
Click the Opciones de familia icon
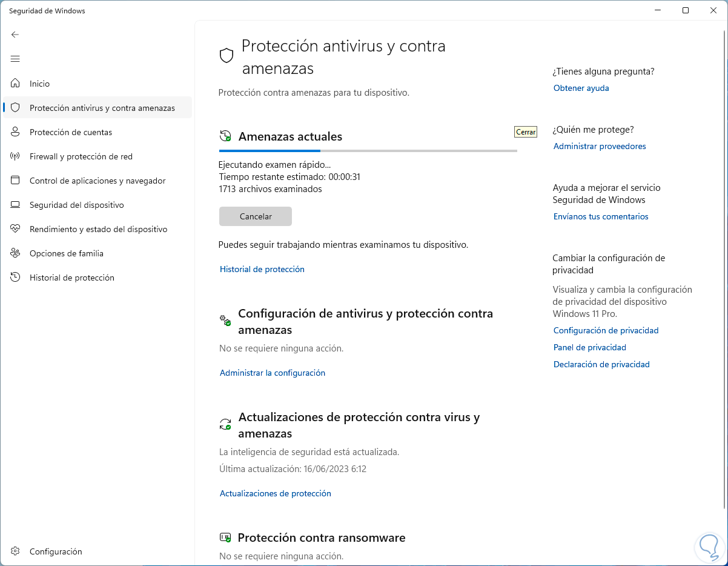(x=16, y=253)
